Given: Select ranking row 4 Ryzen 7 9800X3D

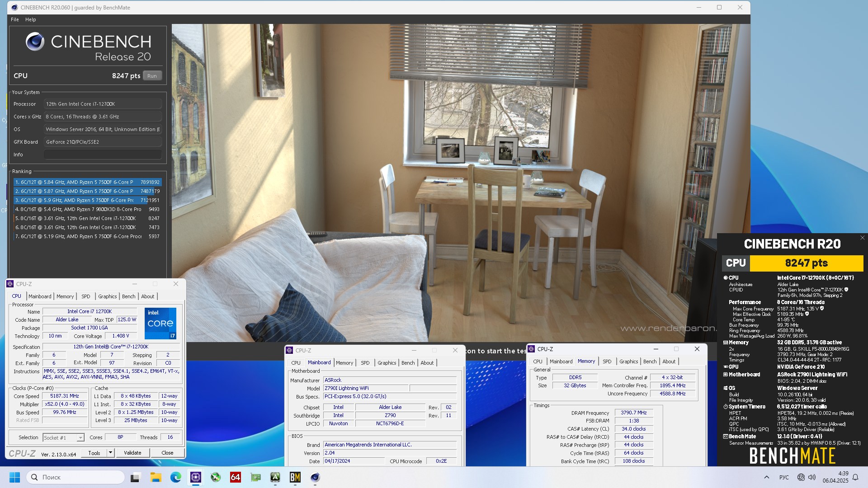Looking at the screenshot, I should (87, 209).
